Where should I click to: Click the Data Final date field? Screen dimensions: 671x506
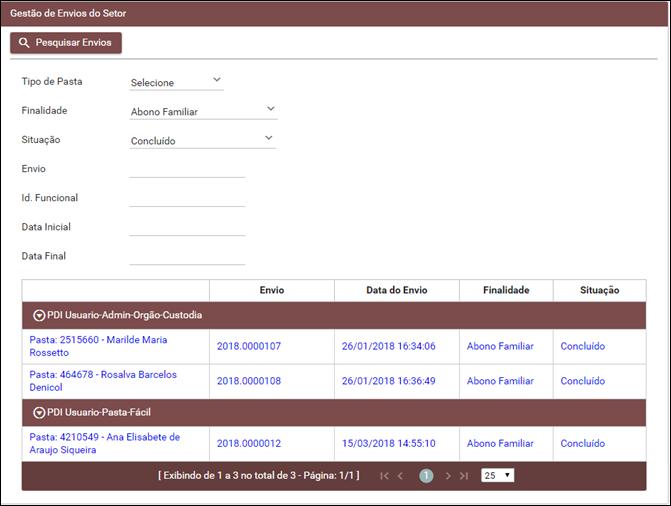tap(187, 256)
